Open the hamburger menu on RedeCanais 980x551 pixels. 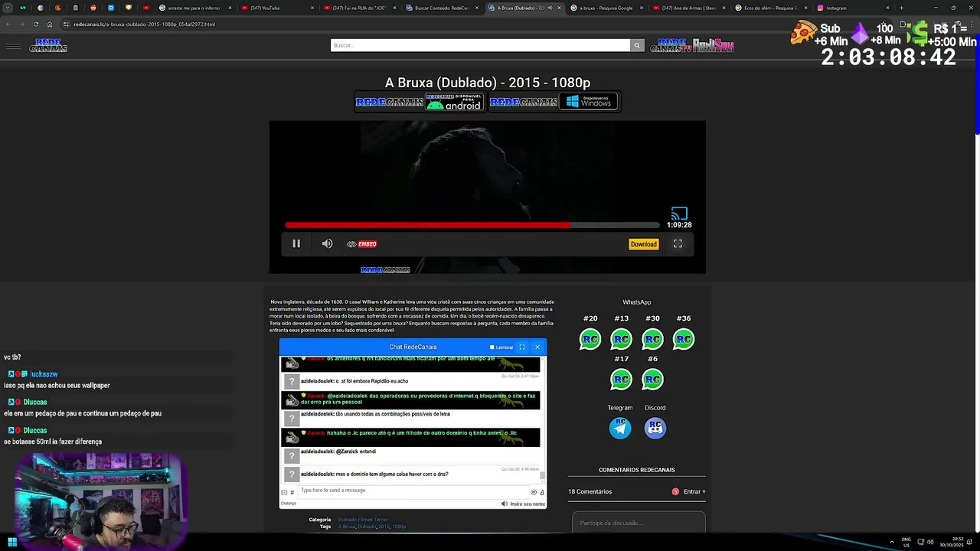pyautogui.click(x=13, y=46)
